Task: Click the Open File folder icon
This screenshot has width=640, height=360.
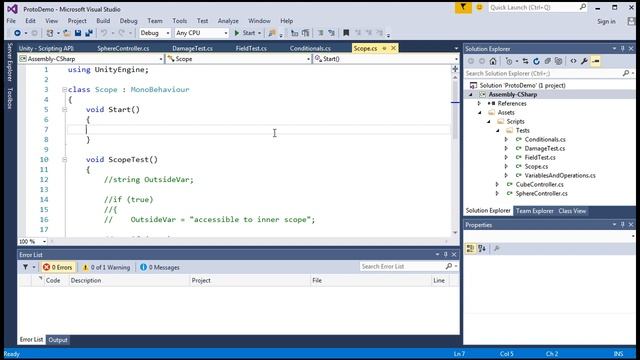Action: coord(67,33)
